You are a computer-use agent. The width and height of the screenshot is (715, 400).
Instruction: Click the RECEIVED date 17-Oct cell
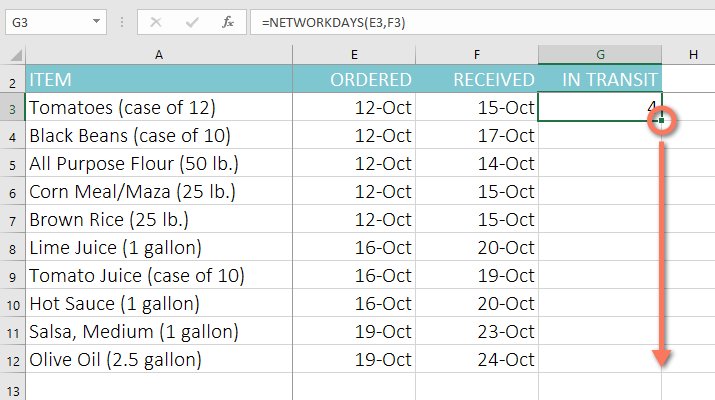click(477, 135)
